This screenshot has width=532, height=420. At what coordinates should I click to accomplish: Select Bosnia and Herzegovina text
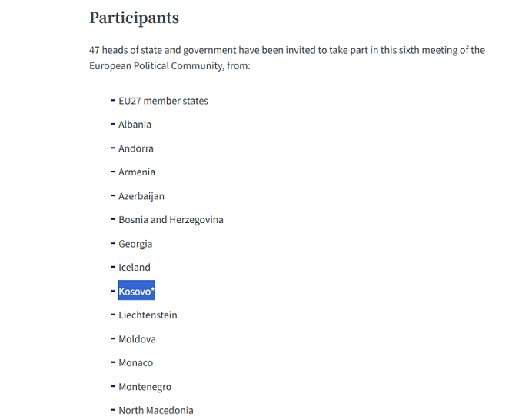click(x=171, y=220)
